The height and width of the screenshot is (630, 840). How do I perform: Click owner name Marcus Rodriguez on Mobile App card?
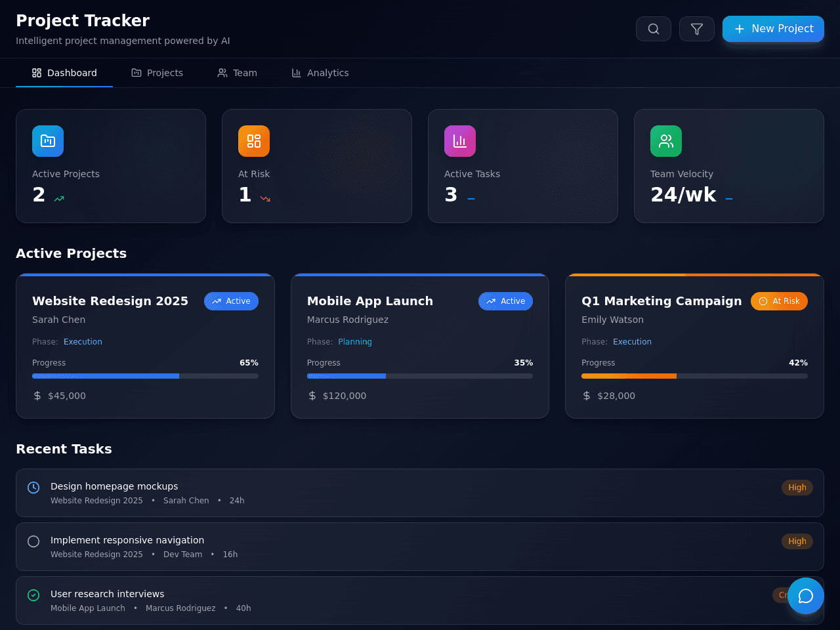click(x=348, y=320)
